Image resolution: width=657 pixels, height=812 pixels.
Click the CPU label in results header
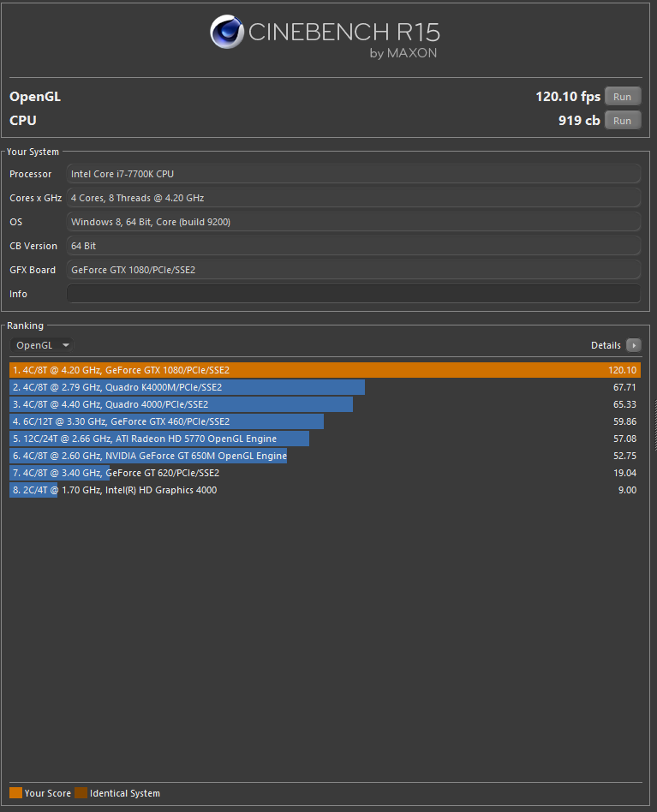click(23, 120)
